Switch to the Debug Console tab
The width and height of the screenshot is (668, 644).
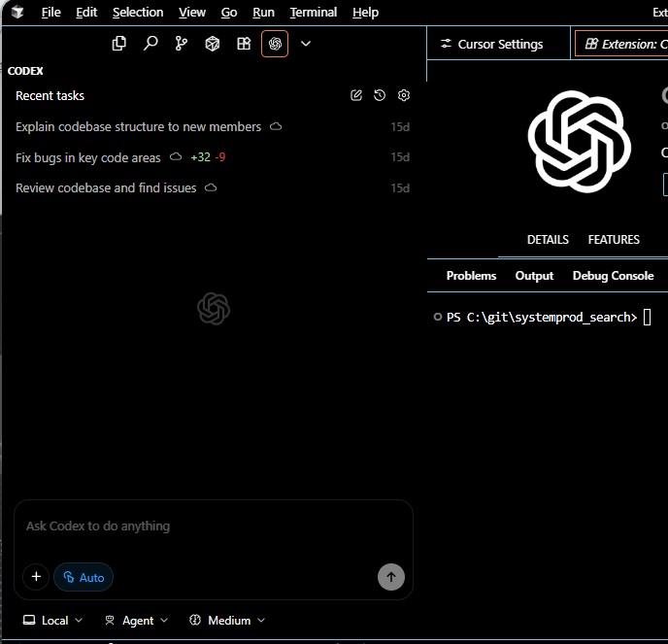(613, 276)
